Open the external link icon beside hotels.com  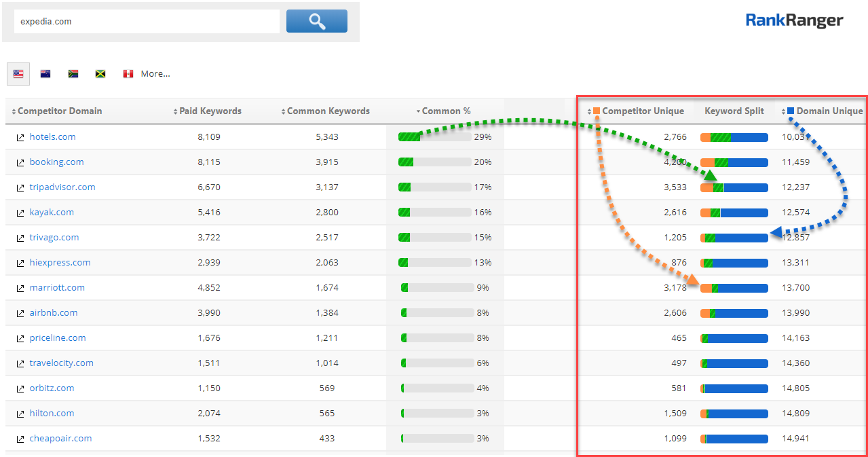click(20, 137)
